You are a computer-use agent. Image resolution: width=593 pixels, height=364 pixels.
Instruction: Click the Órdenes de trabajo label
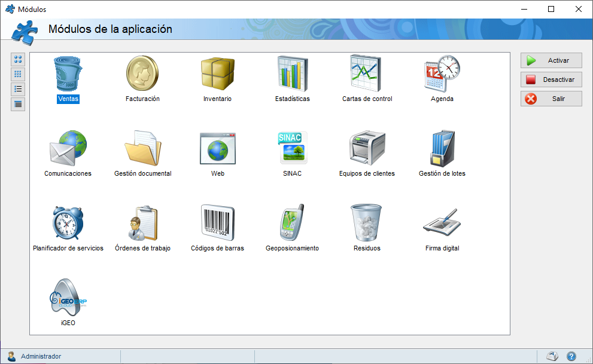coord(143,249)
